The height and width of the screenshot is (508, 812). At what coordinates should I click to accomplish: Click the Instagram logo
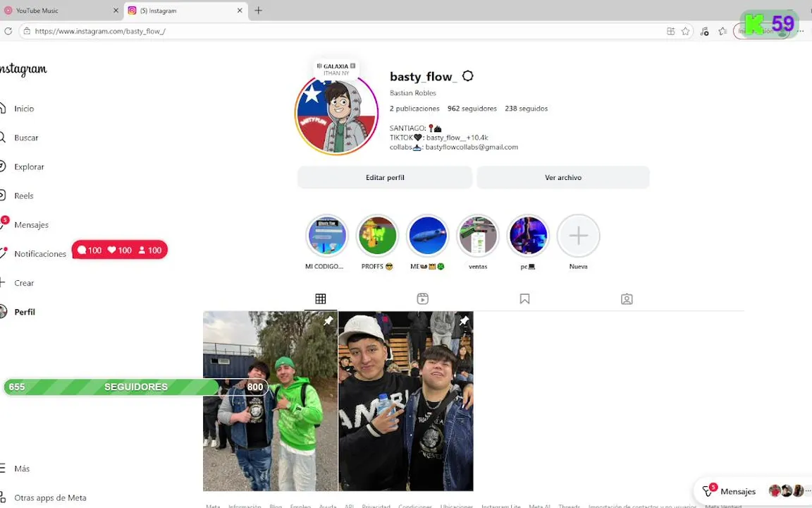point(23,69)
